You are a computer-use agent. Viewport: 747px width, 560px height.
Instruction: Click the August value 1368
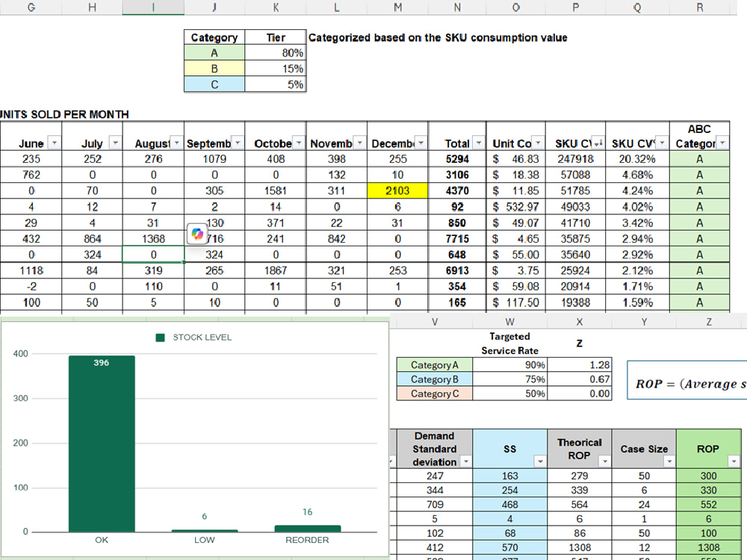coord(153,239)
